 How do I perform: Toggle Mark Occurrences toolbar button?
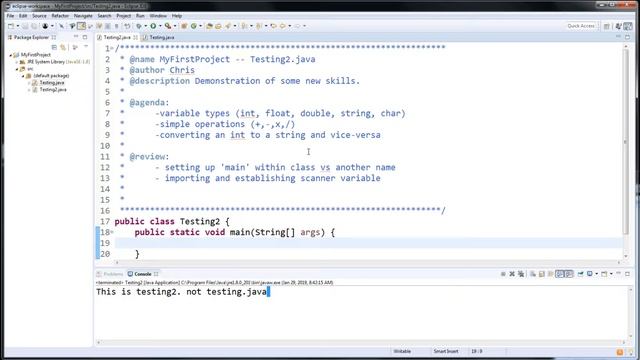tap(81, 26)
